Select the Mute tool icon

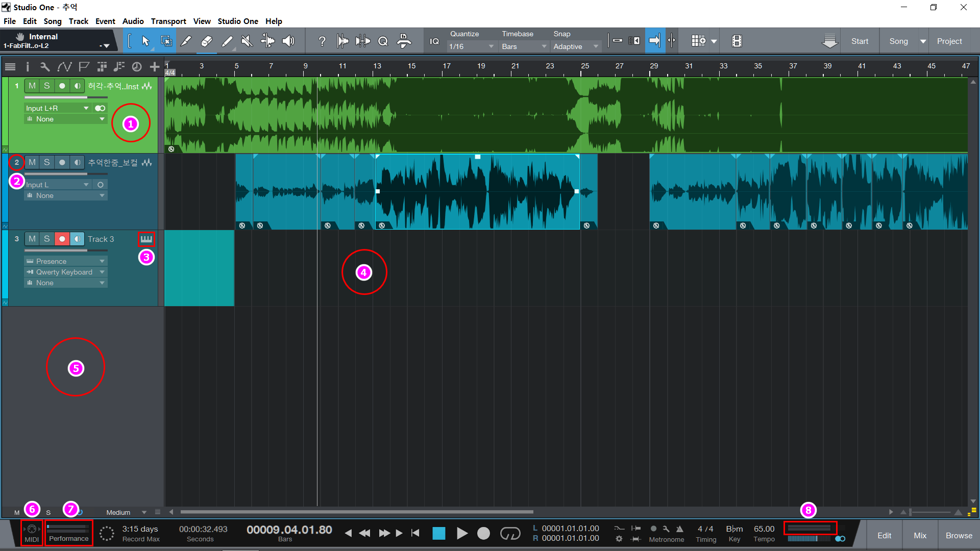click(247, 41)
